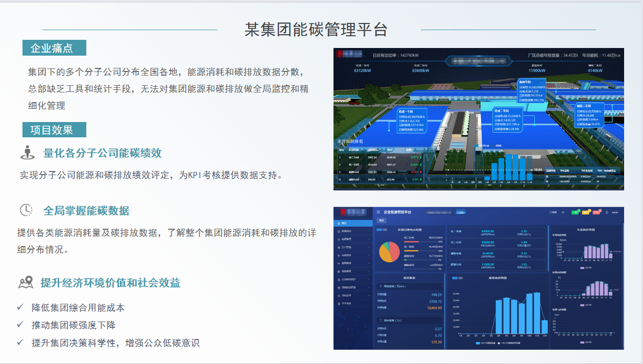Expand the third sidebar item in dashboard

(x=352, y=239)
